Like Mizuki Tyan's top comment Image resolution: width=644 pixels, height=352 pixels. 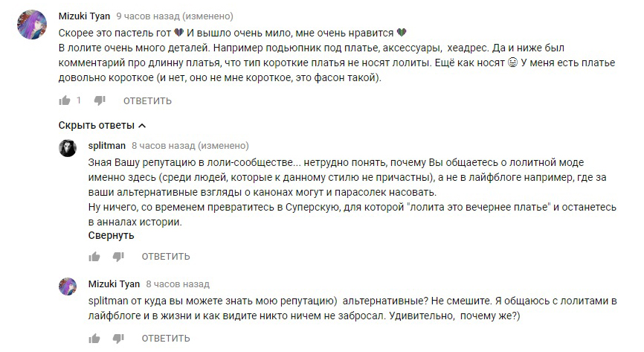pyautogui.click(x=65, y=100)
